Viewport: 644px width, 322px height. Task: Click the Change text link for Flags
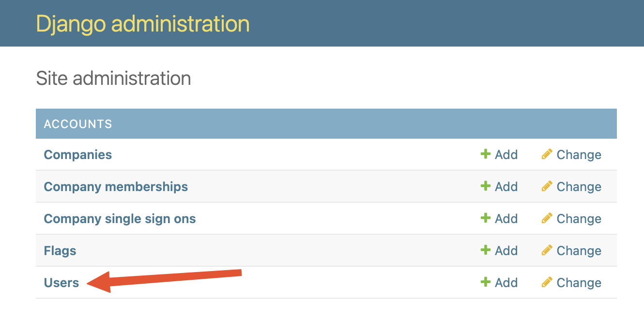click(x=579, y=251)
